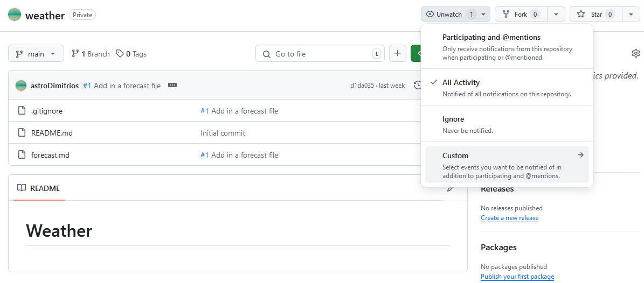
Task: View the 0 Tags link
Action: click(x=131, y=54)
